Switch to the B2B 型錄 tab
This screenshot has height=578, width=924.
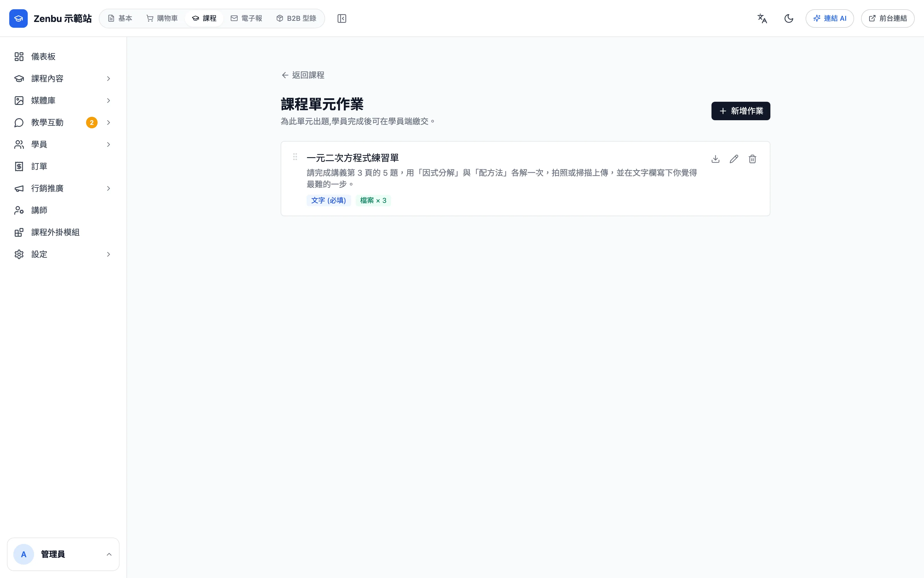pos(296,18)
